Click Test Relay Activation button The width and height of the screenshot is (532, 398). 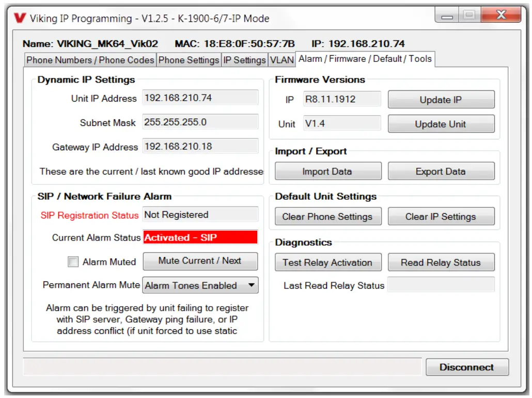point(328,262)
